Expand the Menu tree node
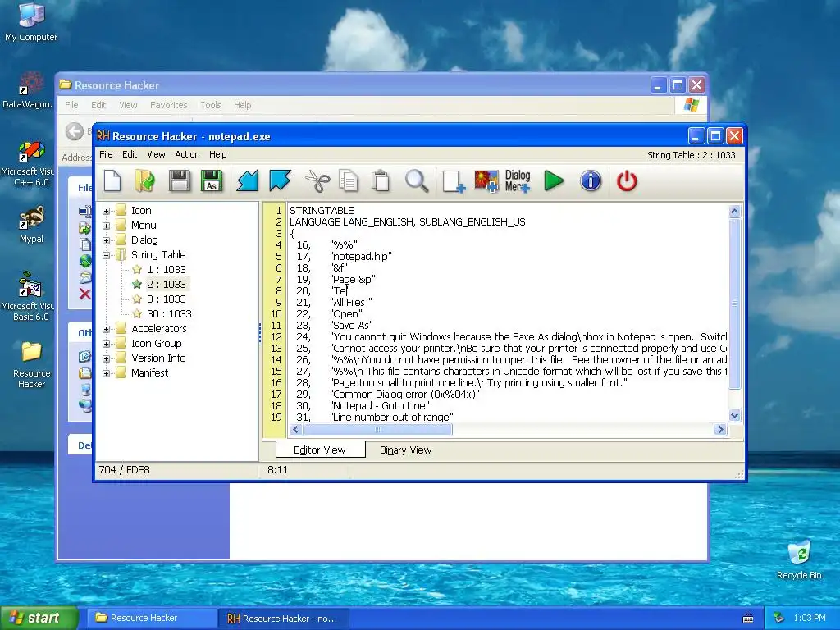Image resolution: width=840 pixels, height=630 pixels. click(106, 226)
